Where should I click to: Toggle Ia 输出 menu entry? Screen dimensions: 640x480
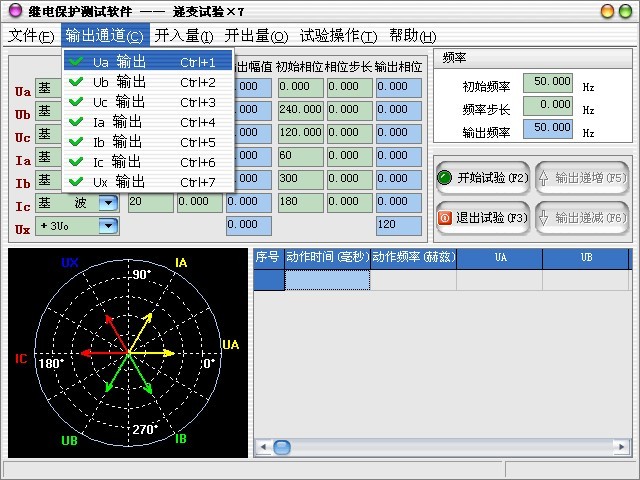click(x=148, y=122)
